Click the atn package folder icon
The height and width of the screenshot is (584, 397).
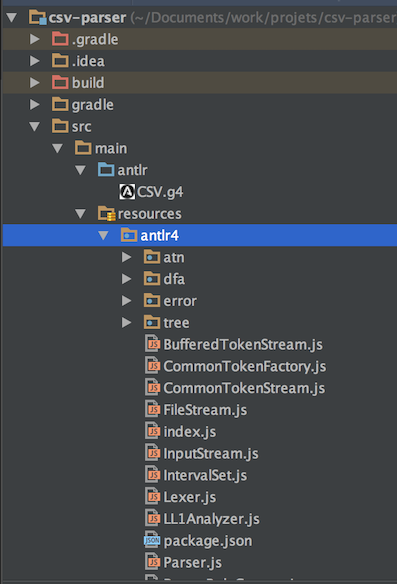152,257
